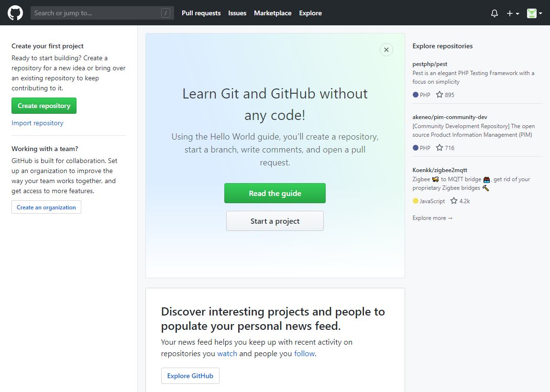Viewport: 550px width, 392px height.
Task: Click the user avatar image
Action: coord(531,13)
